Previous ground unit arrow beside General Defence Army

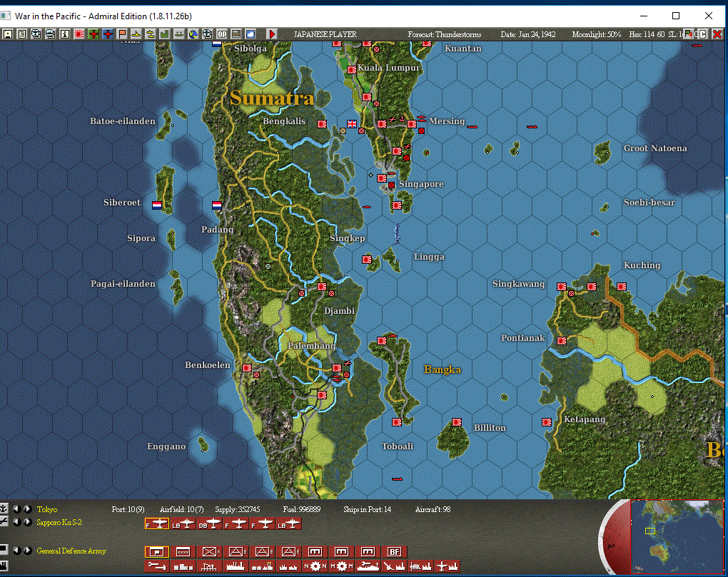coord(17,551)
